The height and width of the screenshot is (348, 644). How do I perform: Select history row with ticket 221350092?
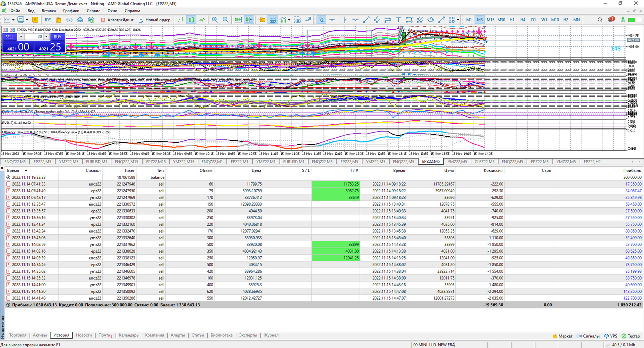point(323,291)
